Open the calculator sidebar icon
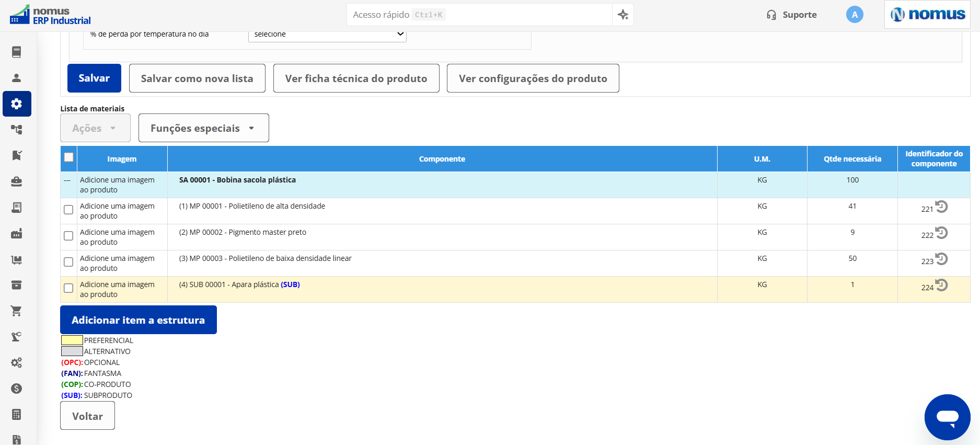Image resolution: width=980 pixels, height=445 pixels. 17,415
